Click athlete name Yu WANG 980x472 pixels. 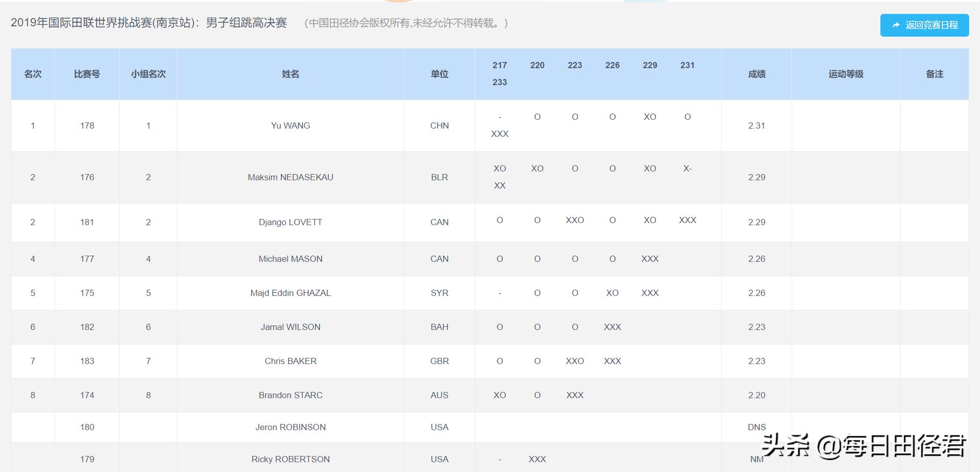coord(290,125)
